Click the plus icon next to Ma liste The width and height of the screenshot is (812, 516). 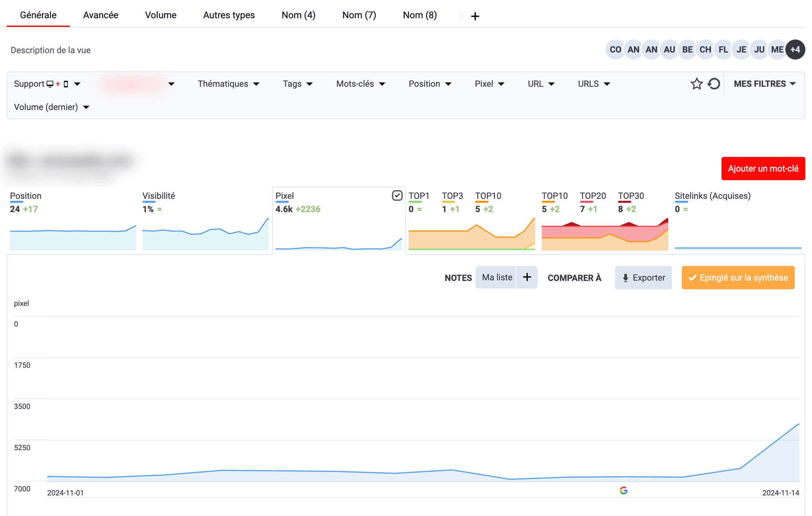(x=527, y=277)
